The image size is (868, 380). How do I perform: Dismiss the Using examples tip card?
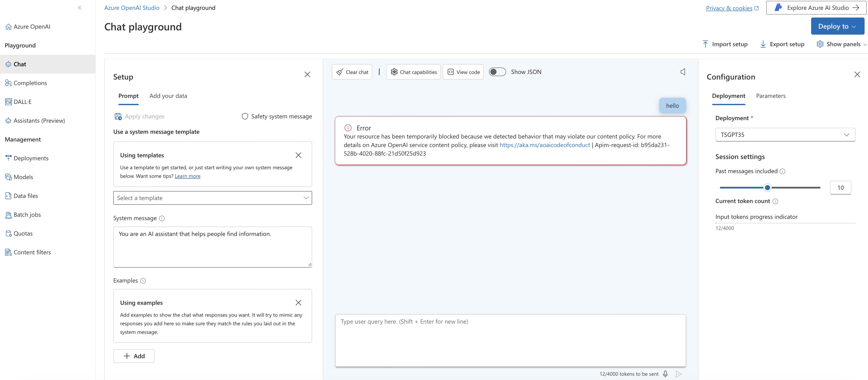click(298, 302)
